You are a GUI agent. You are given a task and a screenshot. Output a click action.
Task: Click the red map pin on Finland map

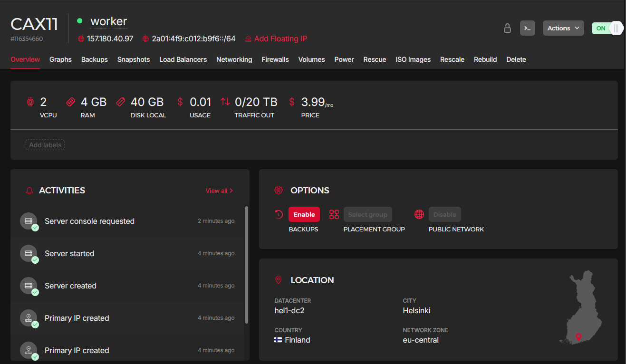(578, 337)
